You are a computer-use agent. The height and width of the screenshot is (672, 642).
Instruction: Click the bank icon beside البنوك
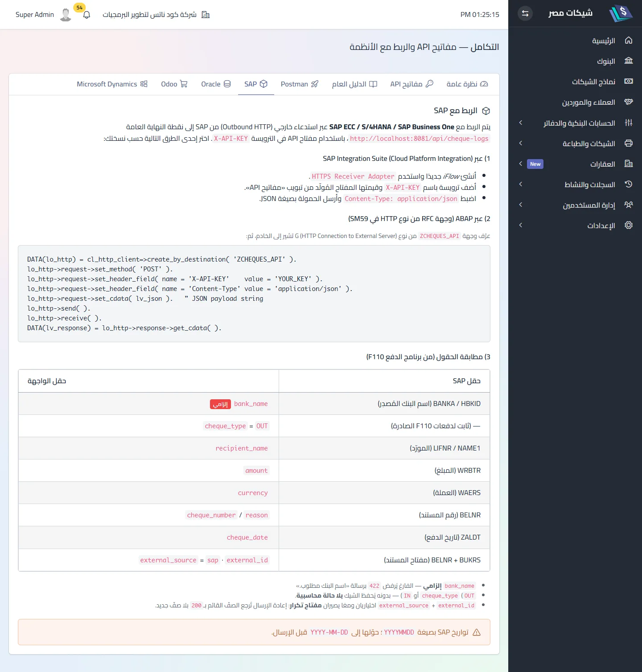(629, 61)
